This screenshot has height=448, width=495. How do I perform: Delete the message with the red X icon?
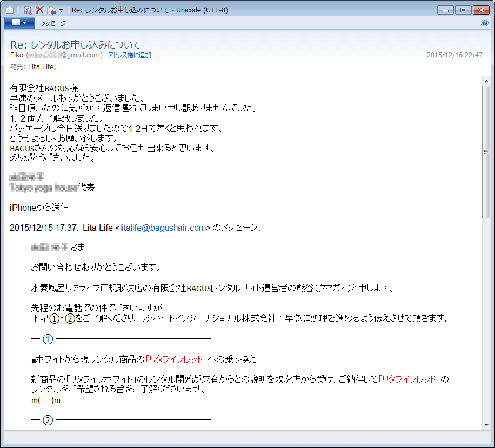tap(39, 10)
